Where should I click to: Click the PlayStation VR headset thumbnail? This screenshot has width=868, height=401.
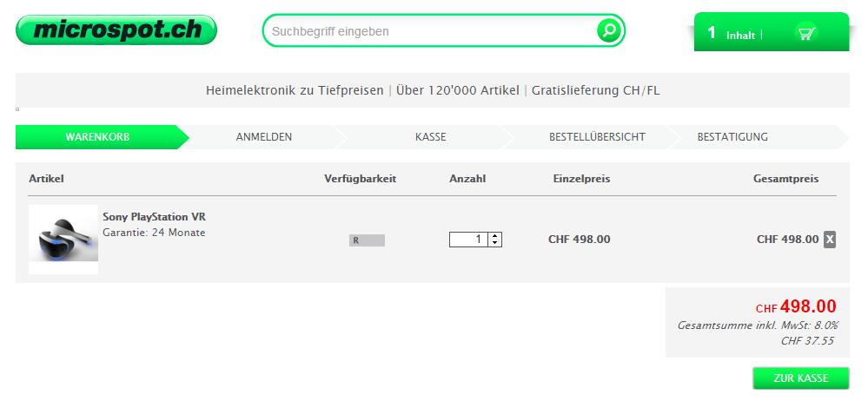point(63,240)
